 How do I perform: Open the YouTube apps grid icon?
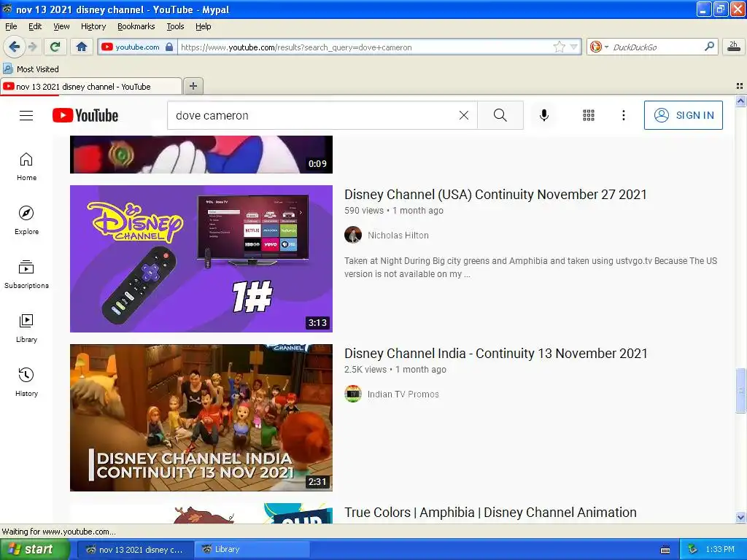(589, 115)
